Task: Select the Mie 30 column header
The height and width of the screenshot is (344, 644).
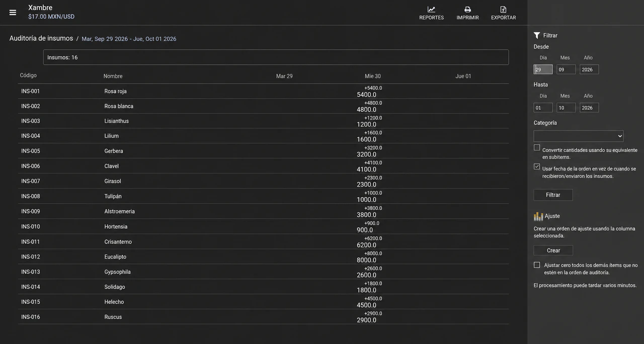Action: coord(373,76)
